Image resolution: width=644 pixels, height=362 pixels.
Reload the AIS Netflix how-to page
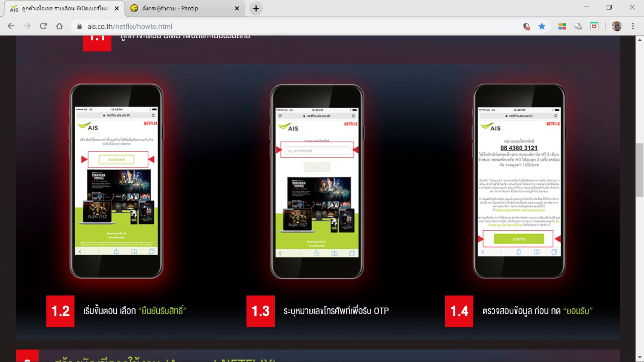click(43, 26)
